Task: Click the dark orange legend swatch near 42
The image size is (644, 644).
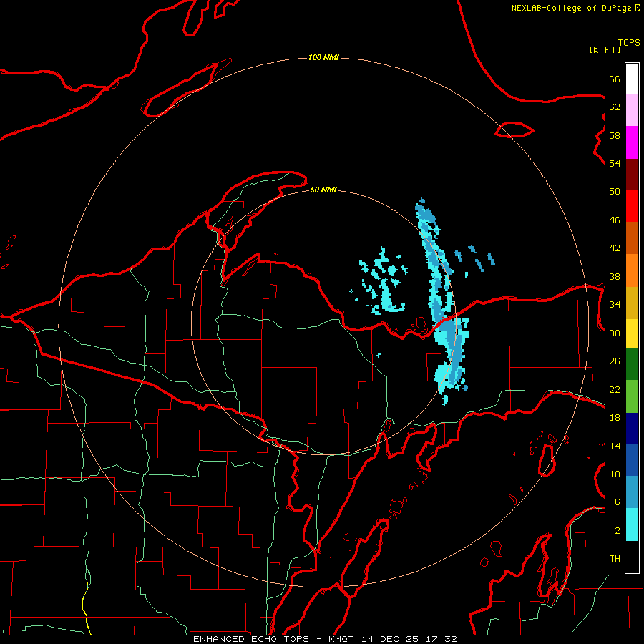Action: click(x=632, y=238)
